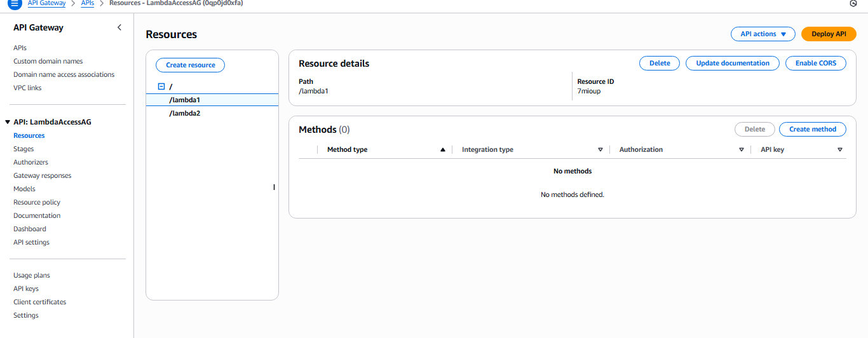Delete the resource in Resource details

tap(660, 64)
